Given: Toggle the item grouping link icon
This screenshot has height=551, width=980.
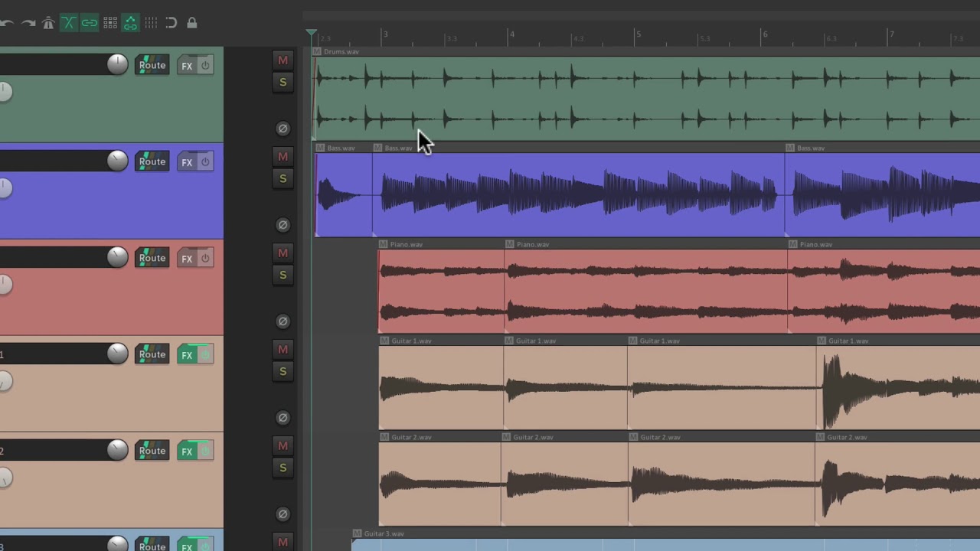Looking at the screenshot, I should point(90,23).
